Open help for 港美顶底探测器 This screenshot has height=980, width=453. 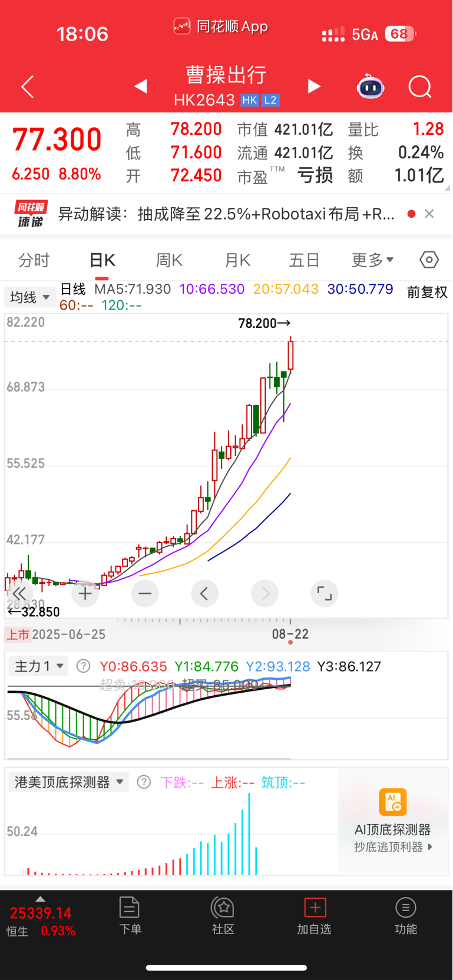144,782
